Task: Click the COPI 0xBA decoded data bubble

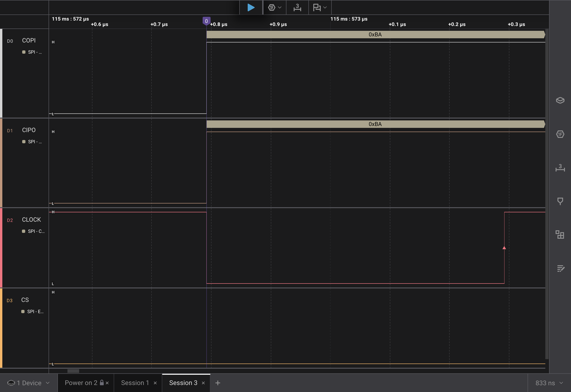Action: tap(375, 35)
